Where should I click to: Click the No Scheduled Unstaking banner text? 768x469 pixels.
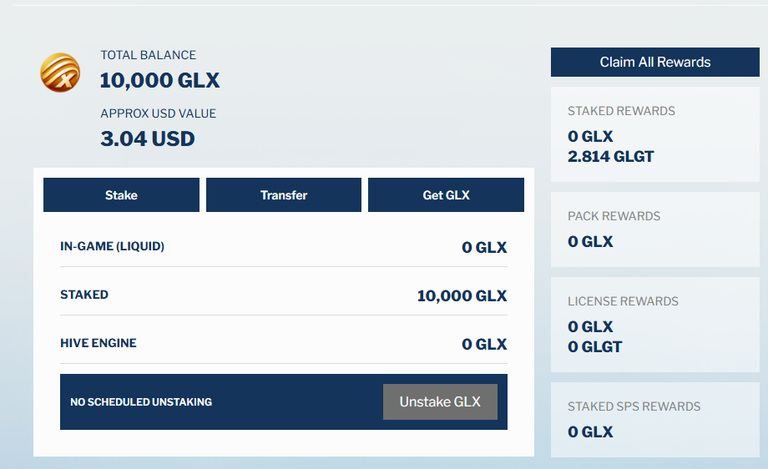(x=141, y=402)
